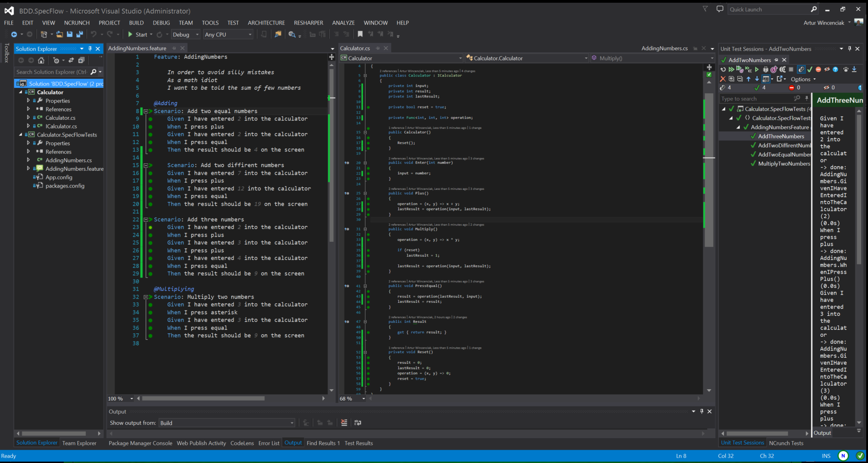Expand the References node under Calculator
The width and height of the screenshot is (868, 463).
click(28, 109)
